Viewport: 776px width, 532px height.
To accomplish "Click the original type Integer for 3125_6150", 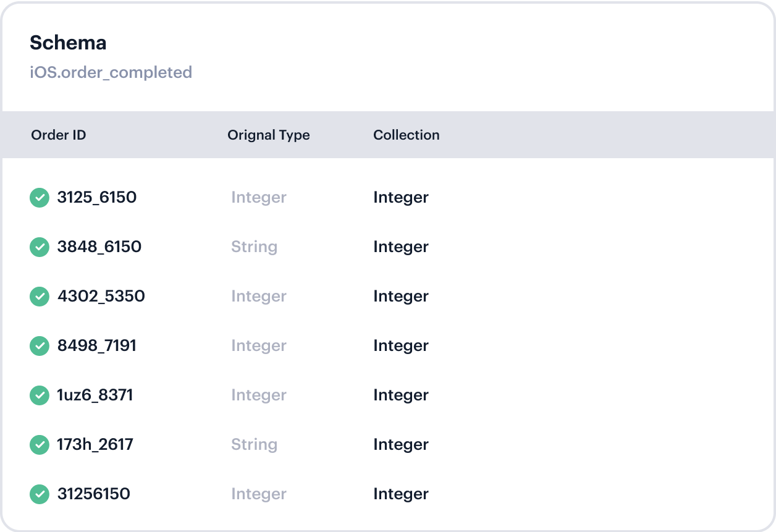I will click(259, 198).
